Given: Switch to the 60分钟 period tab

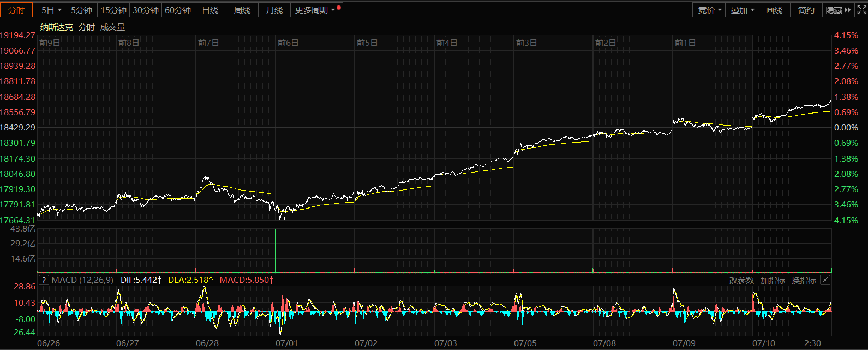Looking at the screenshot, I should tap(178, 10).
